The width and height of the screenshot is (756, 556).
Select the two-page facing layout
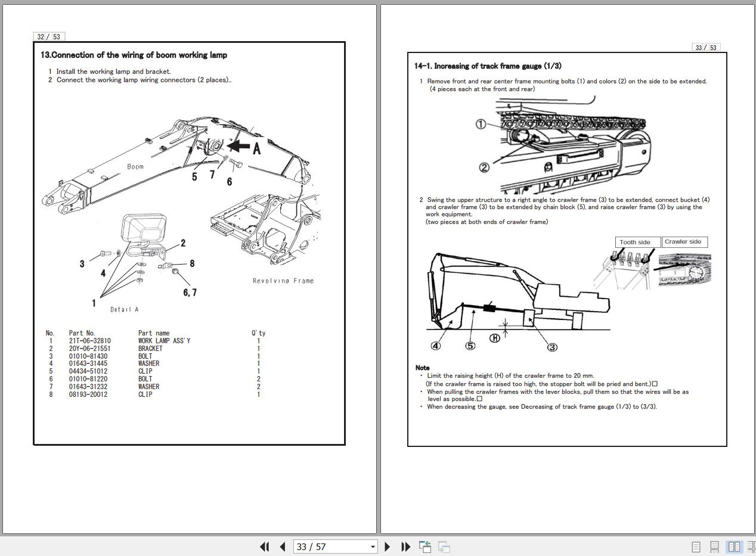[x=735, y=546]
